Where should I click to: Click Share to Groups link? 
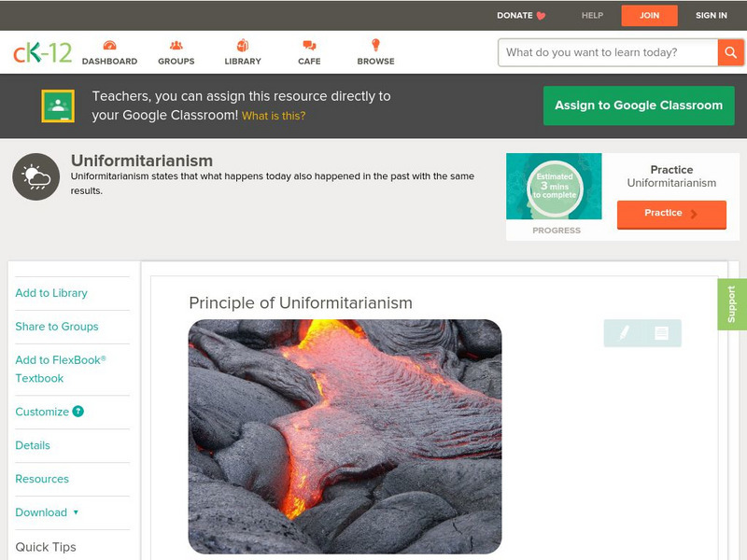57,327
